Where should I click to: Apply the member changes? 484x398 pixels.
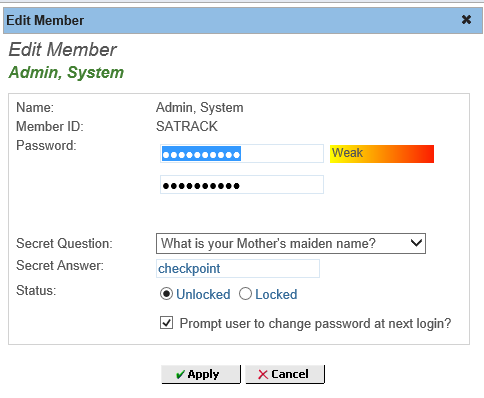201,374
